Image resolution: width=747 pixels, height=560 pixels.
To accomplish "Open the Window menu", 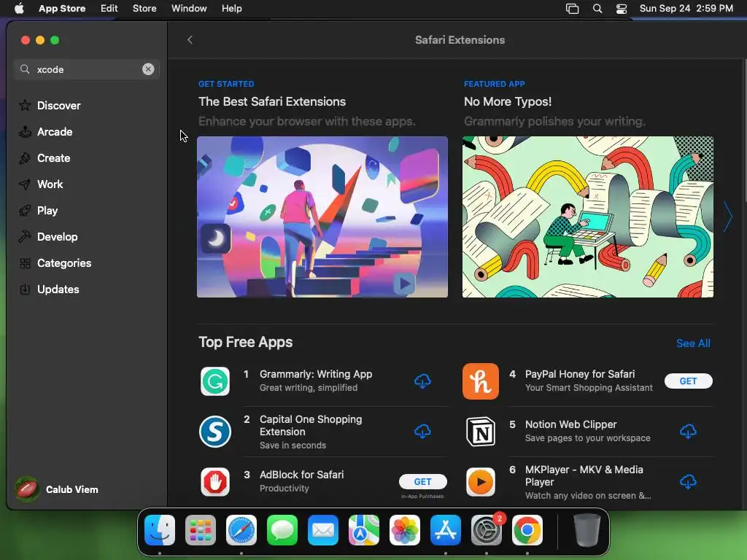I will coord(189,9).
